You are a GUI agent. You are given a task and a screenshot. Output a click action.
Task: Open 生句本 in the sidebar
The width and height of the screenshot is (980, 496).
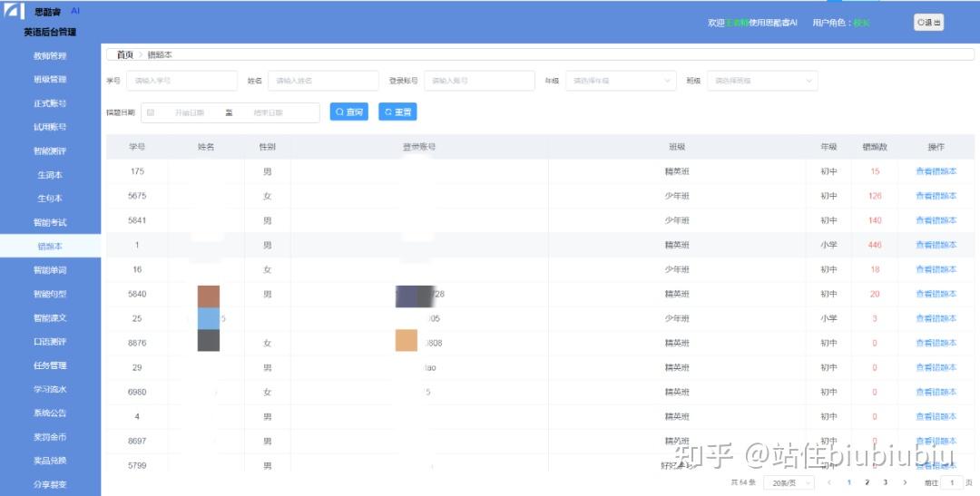tap(50, 199)
